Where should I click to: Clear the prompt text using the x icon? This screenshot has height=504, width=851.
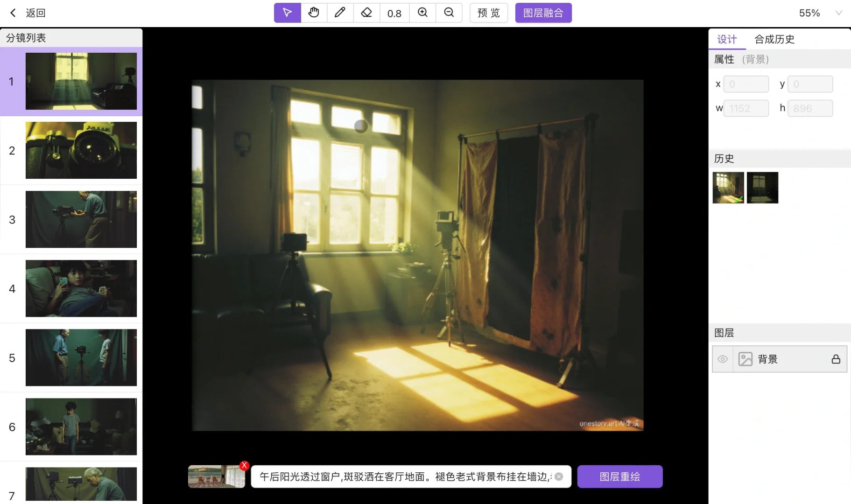tap(558, 476)
